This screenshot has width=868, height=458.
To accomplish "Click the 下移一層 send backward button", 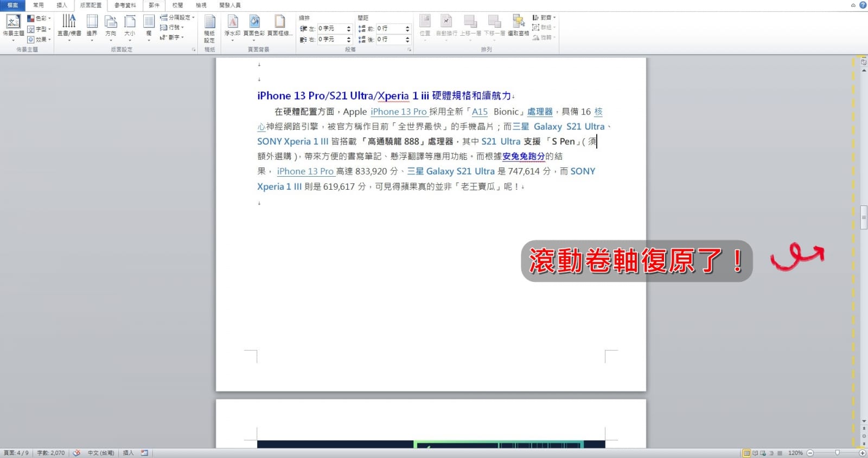I will [494, 28].
